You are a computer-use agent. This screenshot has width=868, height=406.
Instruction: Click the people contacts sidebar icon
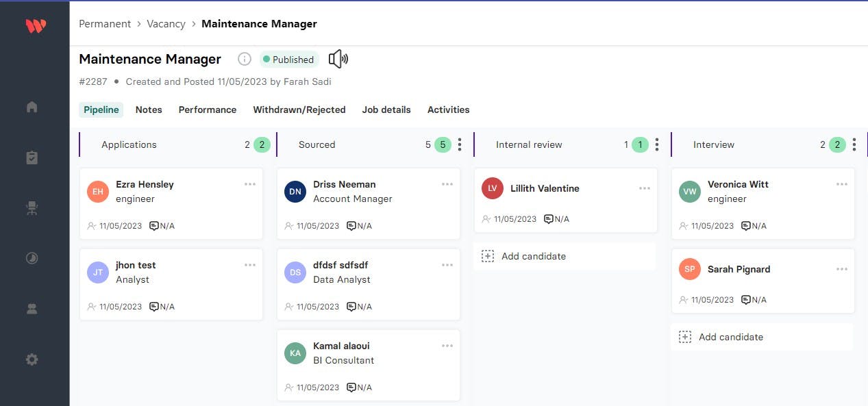pyautogui.click(x=32, y=309)
